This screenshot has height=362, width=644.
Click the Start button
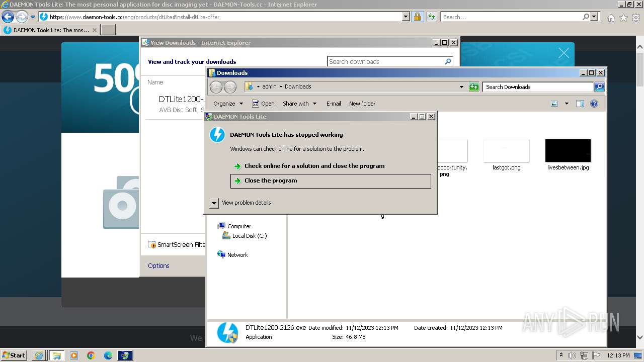coord(14,355)
